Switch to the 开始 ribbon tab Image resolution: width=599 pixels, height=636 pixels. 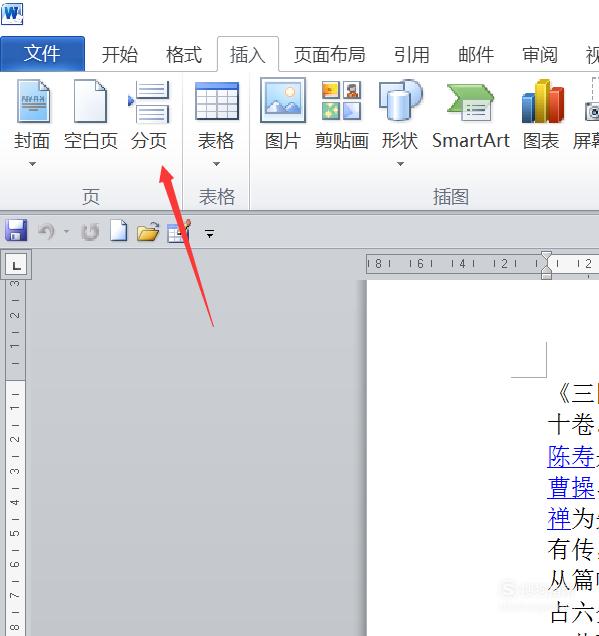tap(119, 54)
